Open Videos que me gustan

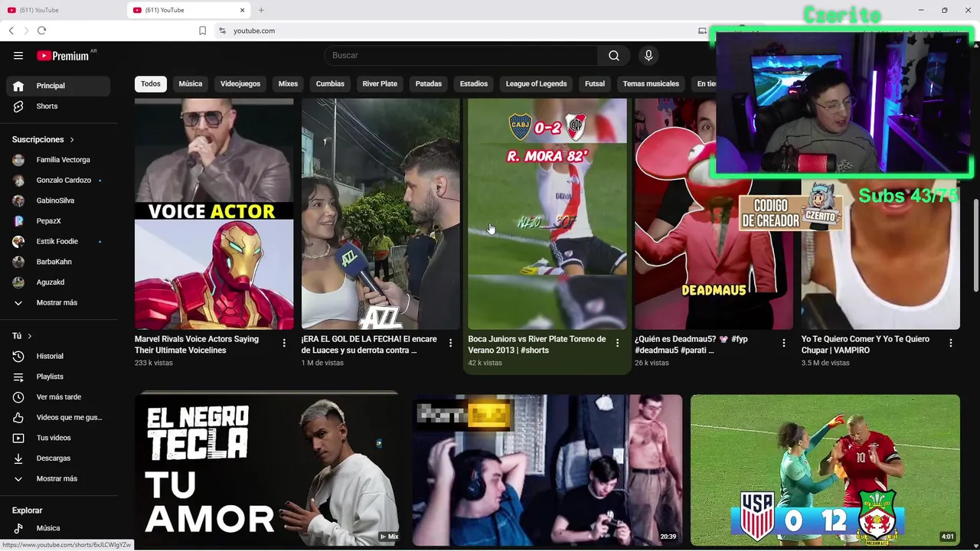coord(58,417)
